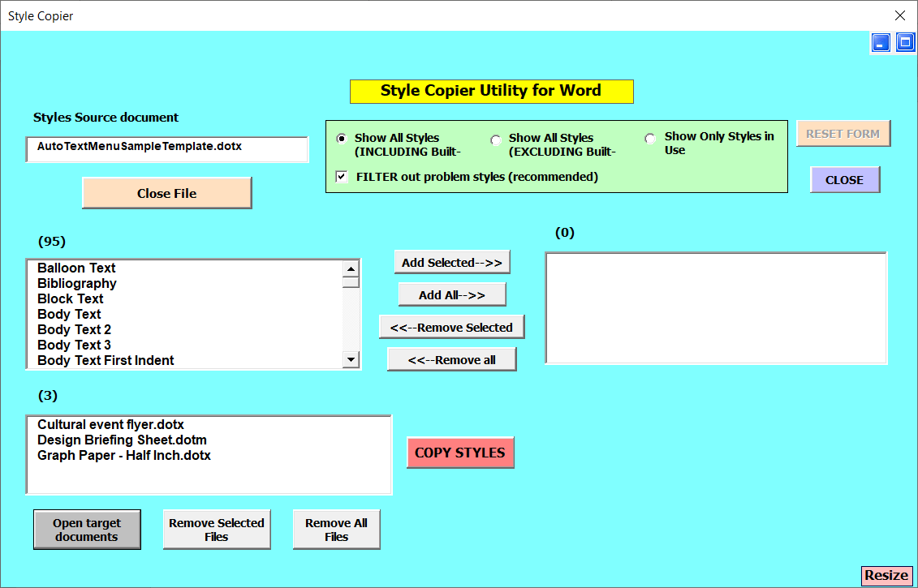Click Open target documents button
The width and height of the screenshot is (918, 588).
pos(87,530)
